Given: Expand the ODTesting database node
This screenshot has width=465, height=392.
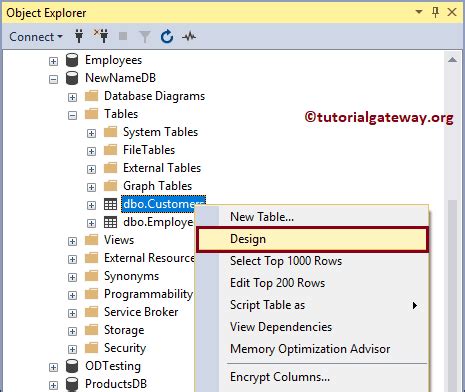Looking at the screenshot, I should [53, 367].
